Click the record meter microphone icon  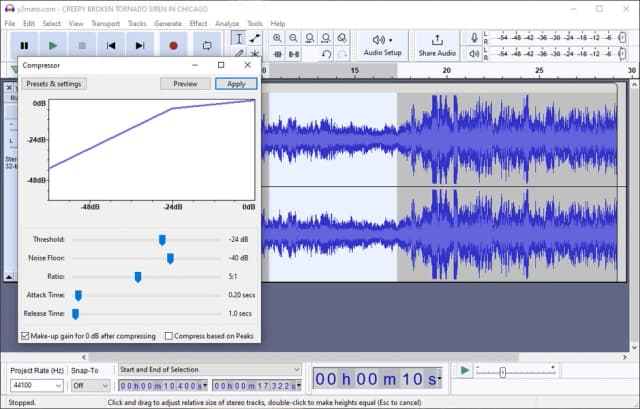[474, 38]
